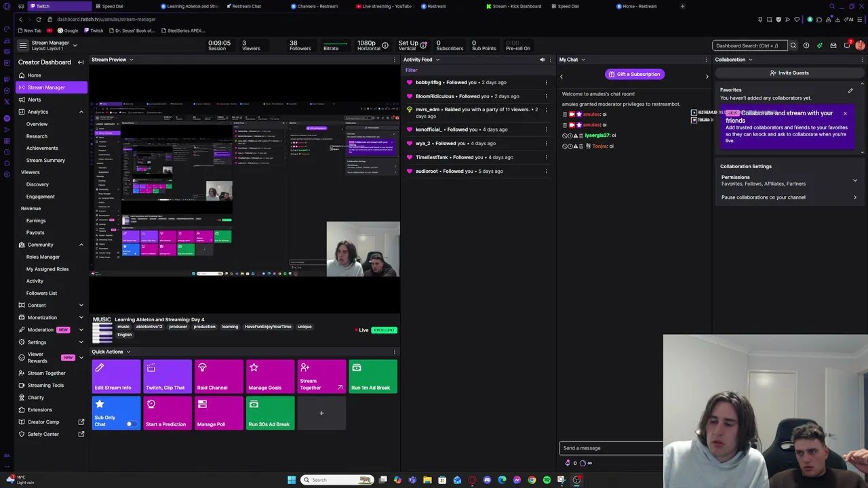Image resolution: width=868 pixels, height=488 pixels.
Task: Open Roles Manager under Community
Action: (43, 257)
